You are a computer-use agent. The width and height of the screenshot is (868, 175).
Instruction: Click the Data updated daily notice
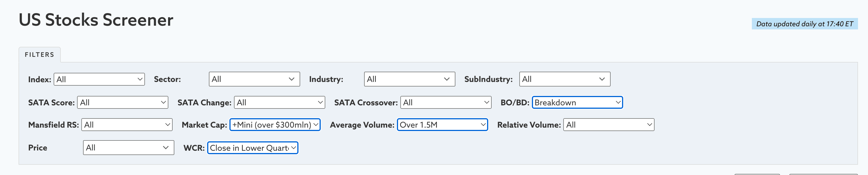pyautogui.click(x=804, y=24)
